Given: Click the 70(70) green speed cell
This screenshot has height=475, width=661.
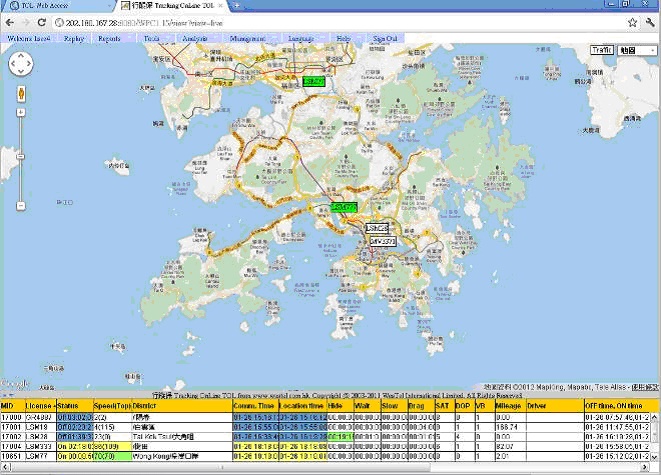Looking at the screenshot, I should point(112,456).
